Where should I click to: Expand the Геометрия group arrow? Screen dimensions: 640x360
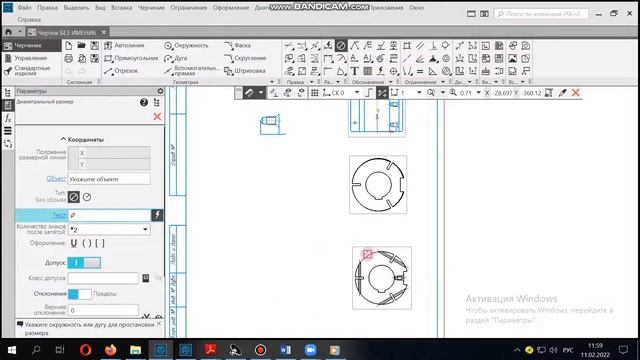272,82
